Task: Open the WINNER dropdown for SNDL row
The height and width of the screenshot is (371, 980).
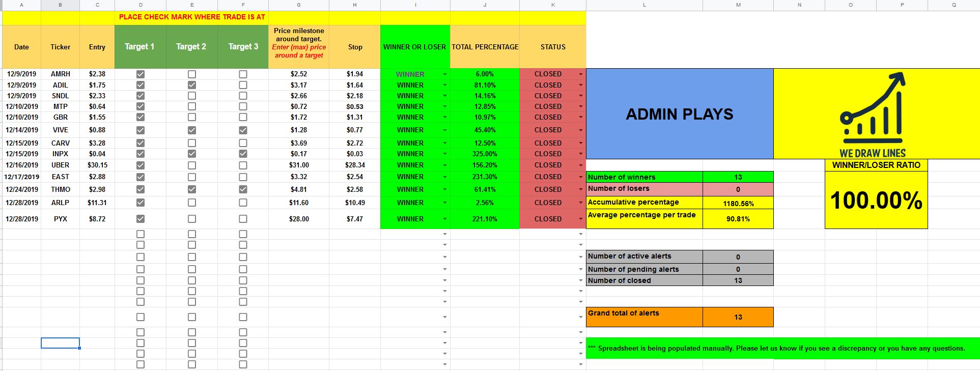Action: [x=444, y=96]
